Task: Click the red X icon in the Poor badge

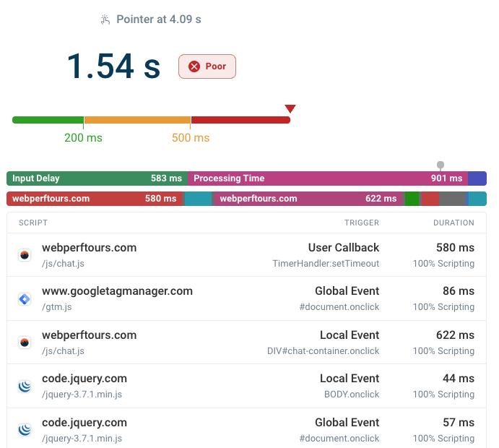Action: coord(194,66)
